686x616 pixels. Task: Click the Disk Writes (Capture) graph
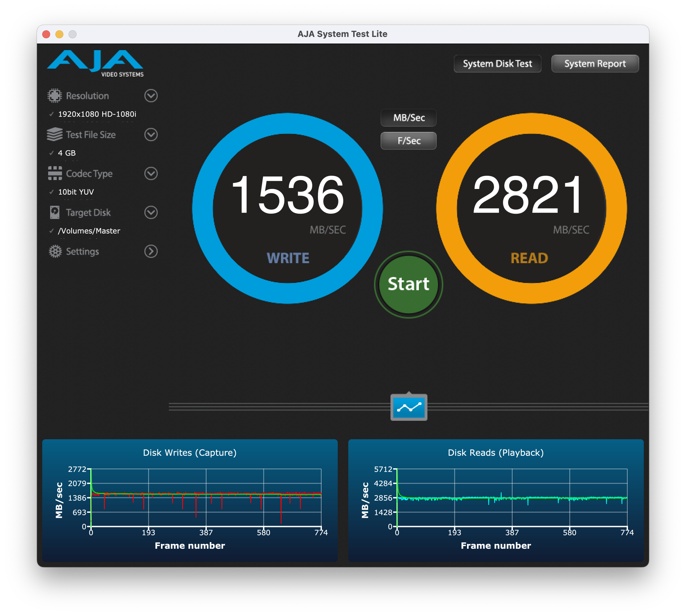[206, 498]
